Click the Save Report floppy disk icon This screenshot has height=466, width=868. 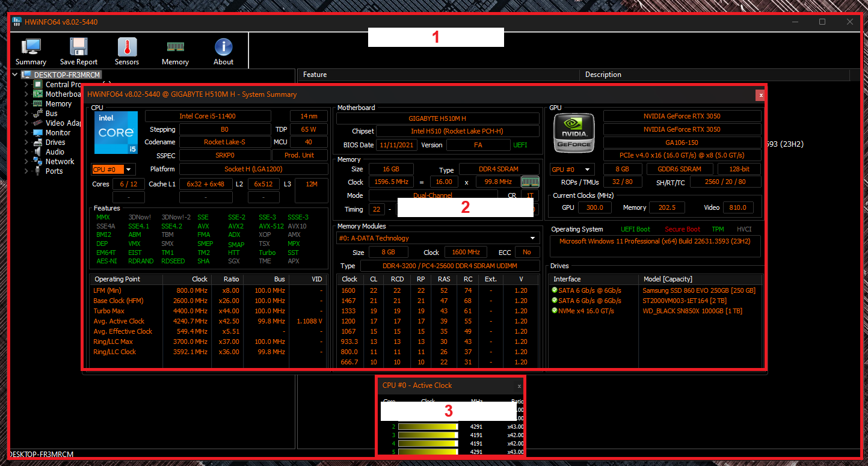pos(79,47)
